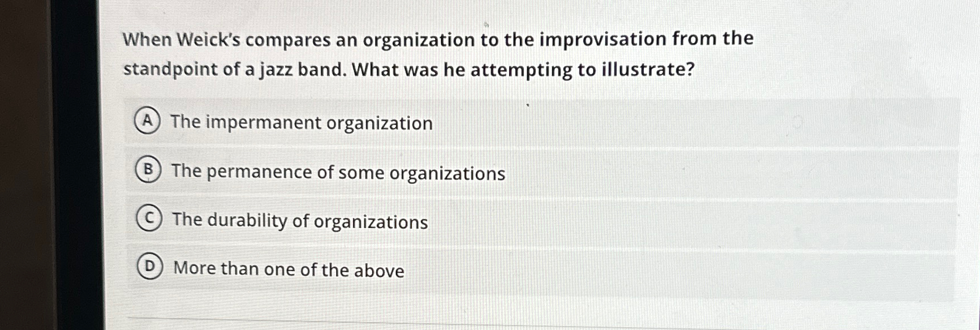This screenshot has height=330, width=980.
Task: Click the letter D inside its circle
Action: point(150,266)
